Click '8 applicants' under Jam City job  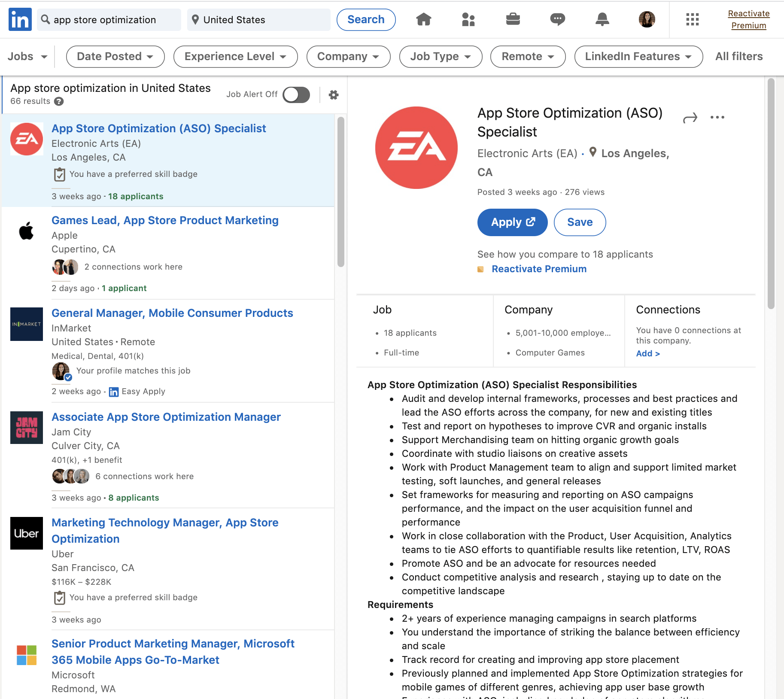click(134, 498)
